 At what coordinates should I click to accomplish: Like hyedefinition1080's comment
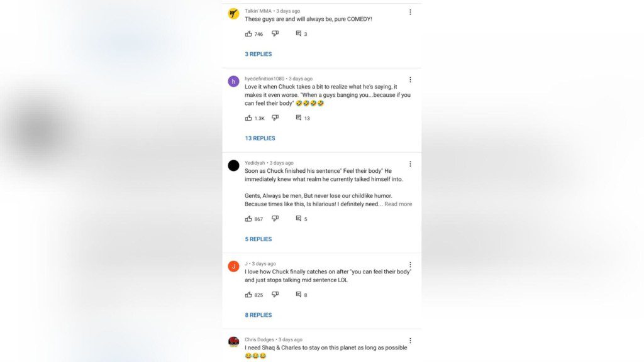coord(248,118)
